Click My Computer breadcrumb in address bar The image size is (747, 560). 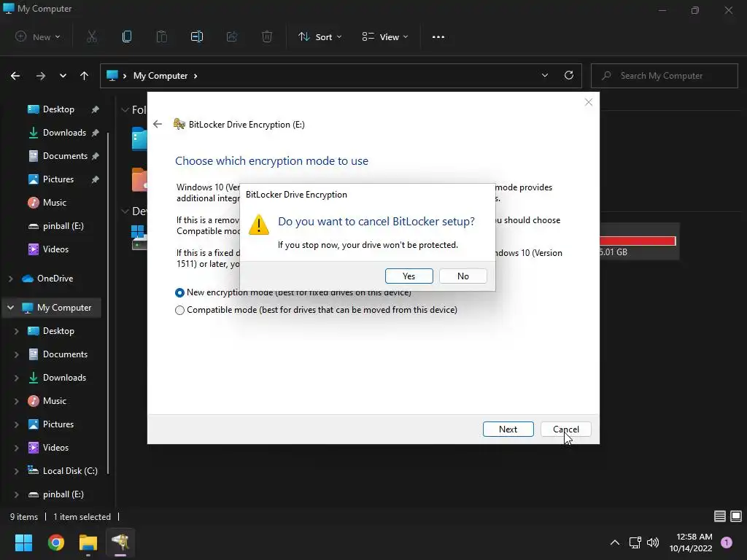click(160, 76)
